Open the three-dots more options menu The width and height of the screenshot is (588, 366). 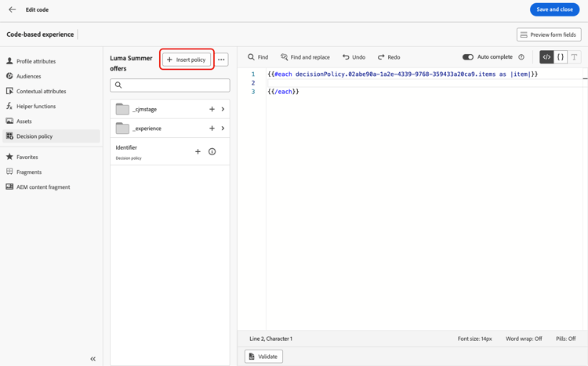point(221,60)
